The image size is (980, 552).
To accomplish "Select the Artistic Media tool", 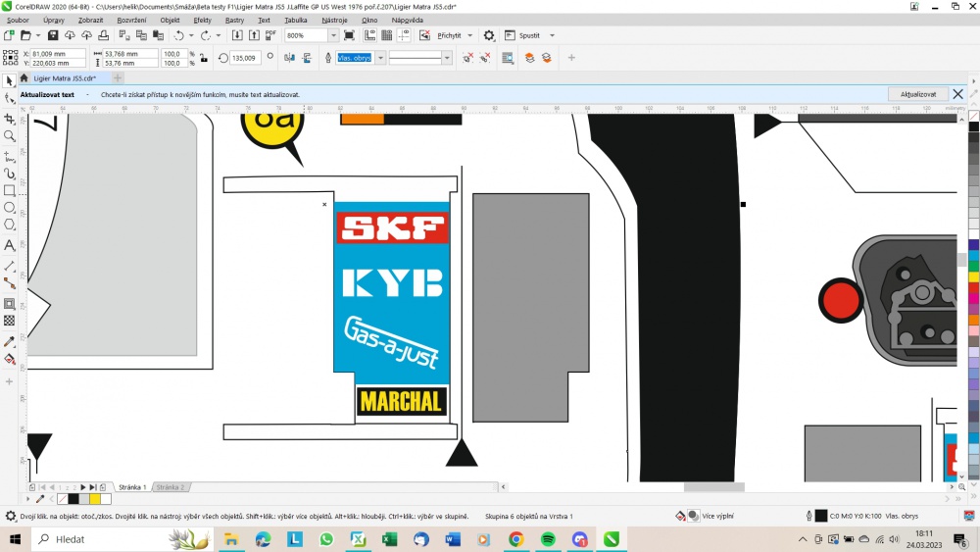I will click(x=10, y=174).
